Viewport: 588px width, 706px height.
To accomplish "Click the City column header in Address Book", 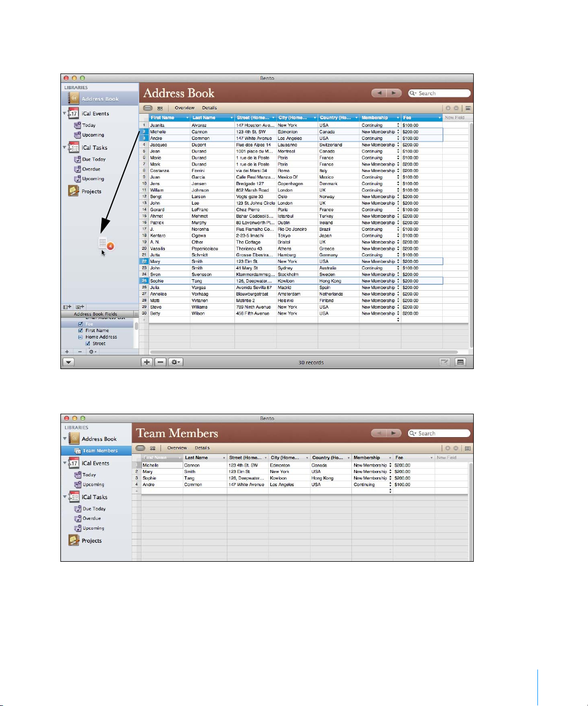I will pyautogui.click(x=297, y=118).
